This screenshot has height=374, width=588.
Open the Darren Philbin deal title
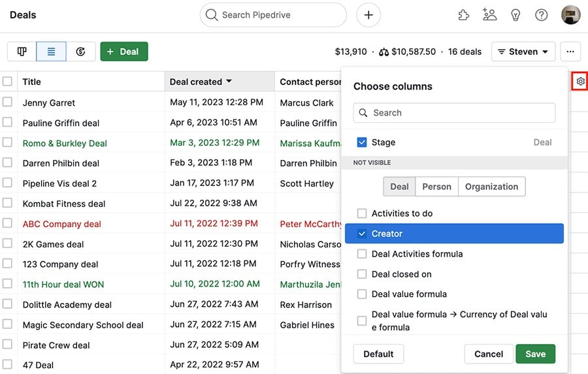point(61,163)
